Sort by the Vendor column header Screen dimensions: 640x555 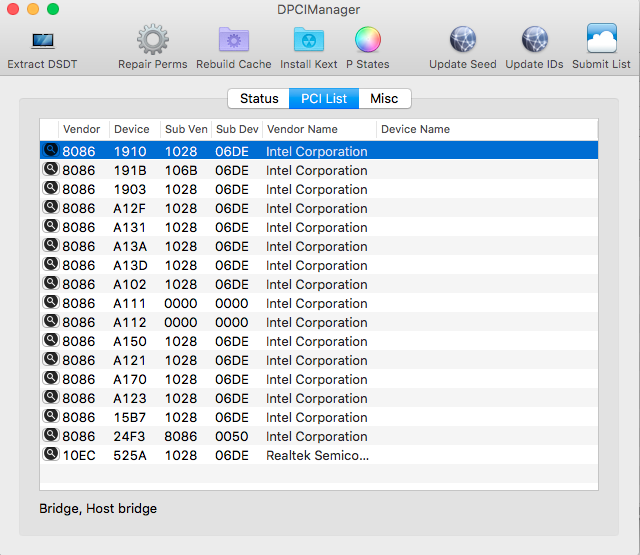point(82,129)
